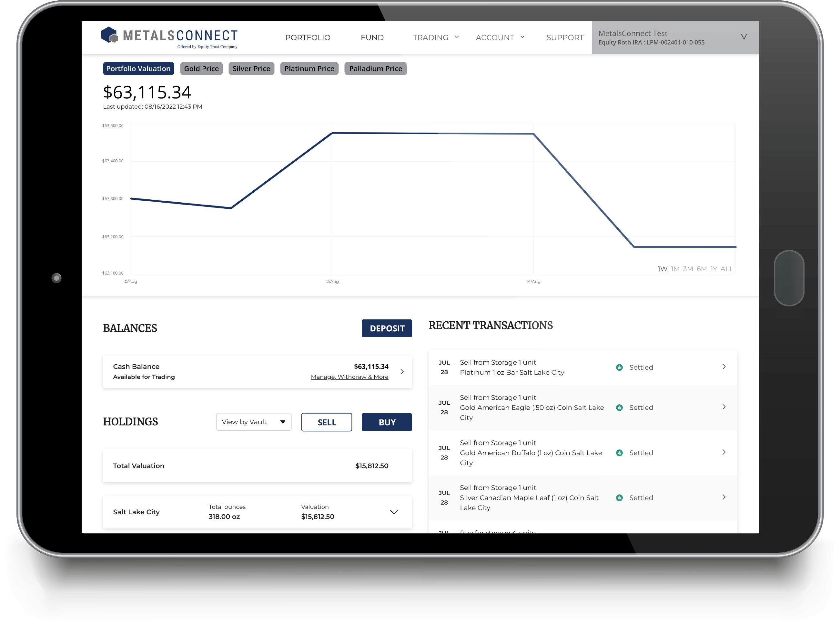Click Settled status icon for Gold American Buffalo
840x623 pixels.
[x=619, y=453]
